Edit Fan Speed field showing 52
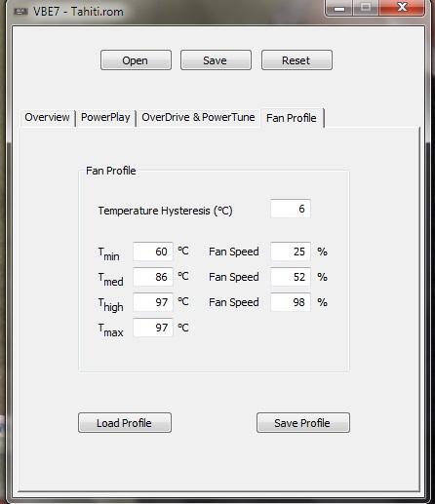The height and width of the screenshot is (504, 435). tap(291, 277)
